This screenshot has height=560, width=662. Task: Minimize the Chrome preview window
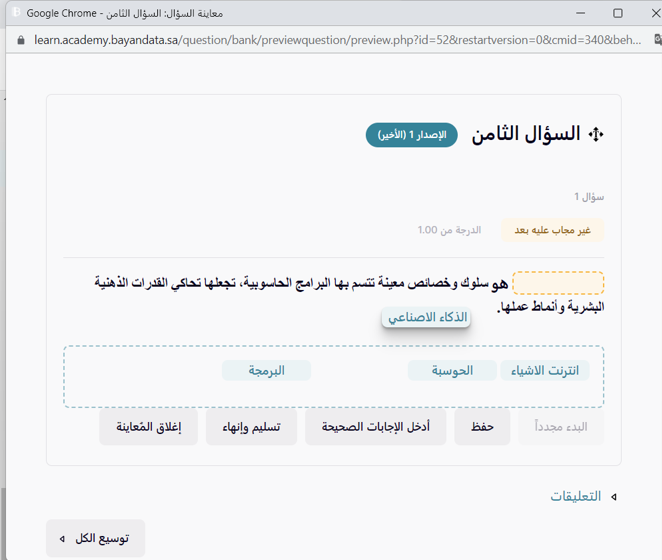tap(572, 13)
